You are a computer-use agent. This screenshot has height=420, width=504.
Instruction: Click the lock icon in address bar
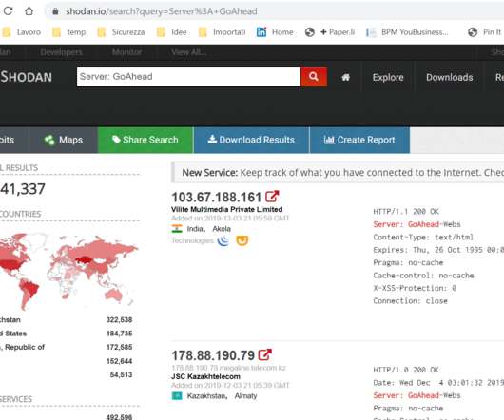click(x=55, y=11)
